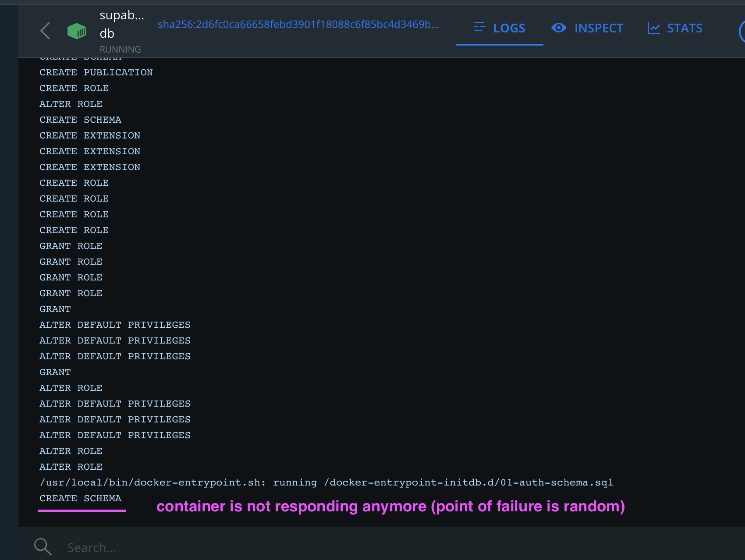Click the ALTER ROLE line just above docker-entrypoint line

[x=71, y=467]
